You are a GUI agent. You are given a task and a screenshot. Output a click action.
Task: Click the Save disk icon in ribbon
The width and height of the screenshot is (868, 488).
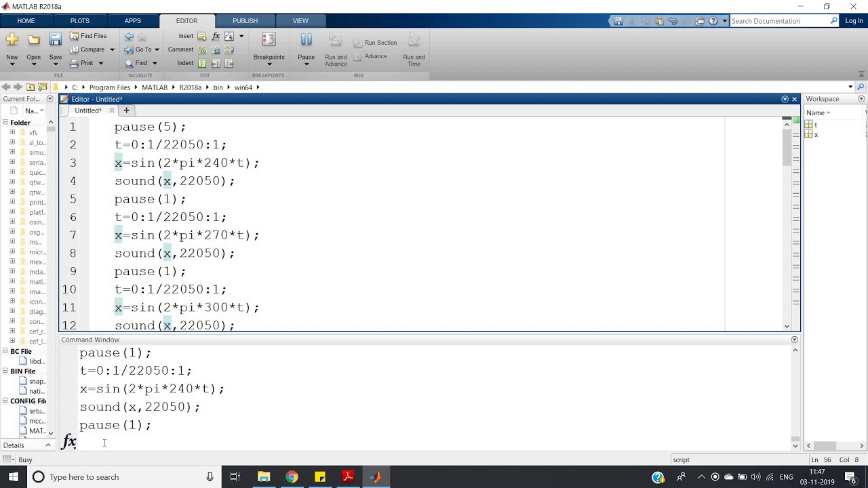[x=56, y=40]
